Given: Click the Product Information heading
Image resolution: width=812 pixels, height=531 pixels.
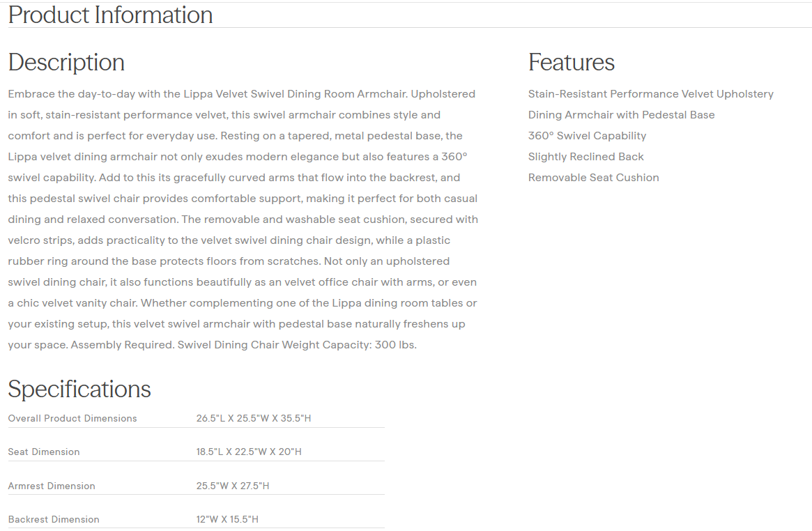Looking at the screenshot, I should (110, 15).
